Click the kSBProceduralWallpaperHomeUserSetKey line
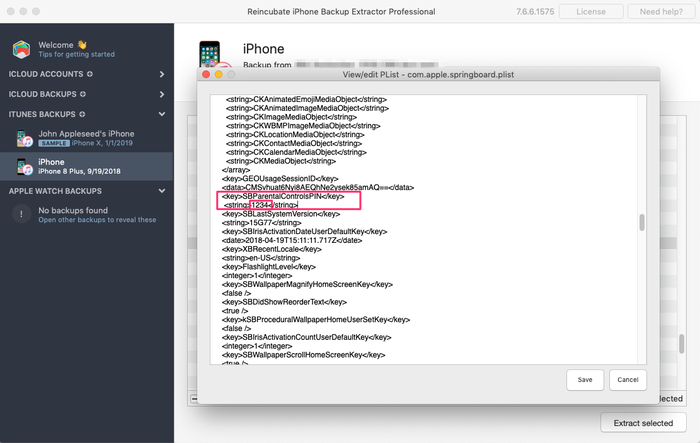 [x=316, y=320]
